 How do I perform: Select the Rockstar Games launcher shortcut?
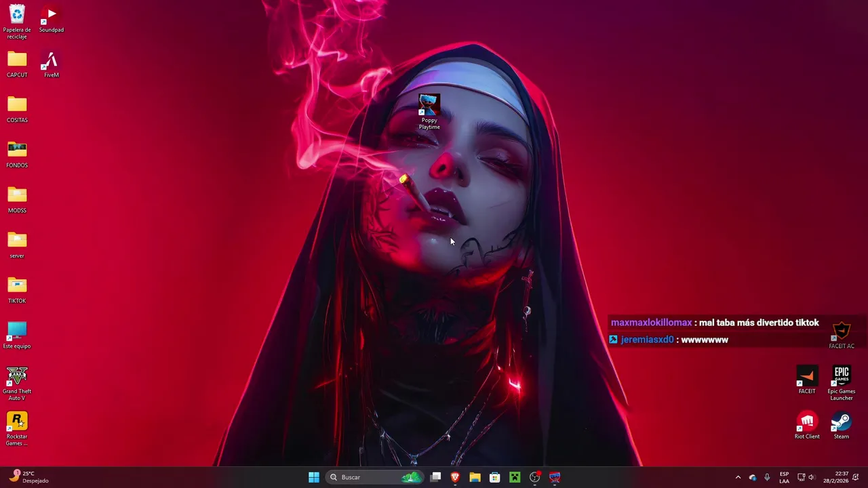[17, 429]
